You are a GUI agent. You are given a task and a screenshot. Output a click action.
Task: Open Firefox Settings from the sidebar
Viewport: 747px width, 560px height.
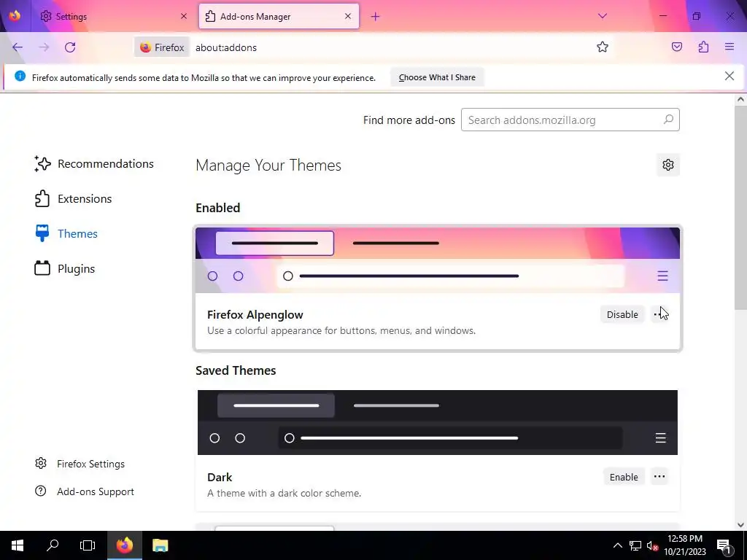(x=80, y=464)
